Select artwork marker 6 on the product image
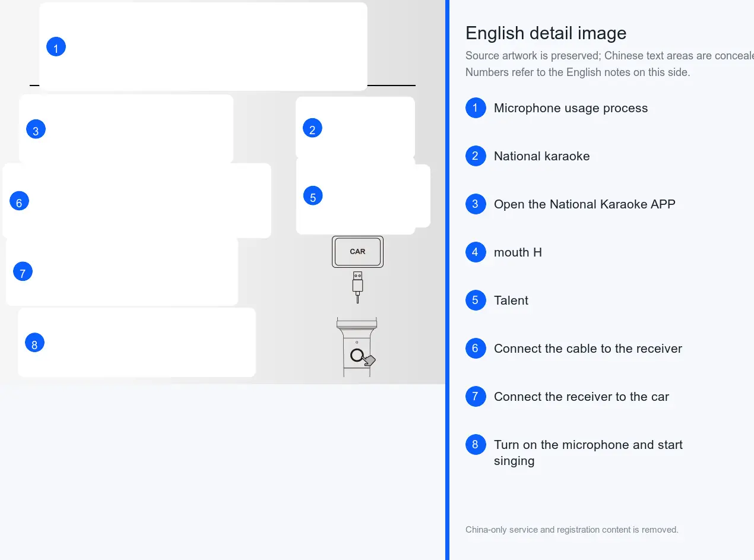 click(19, 201)
